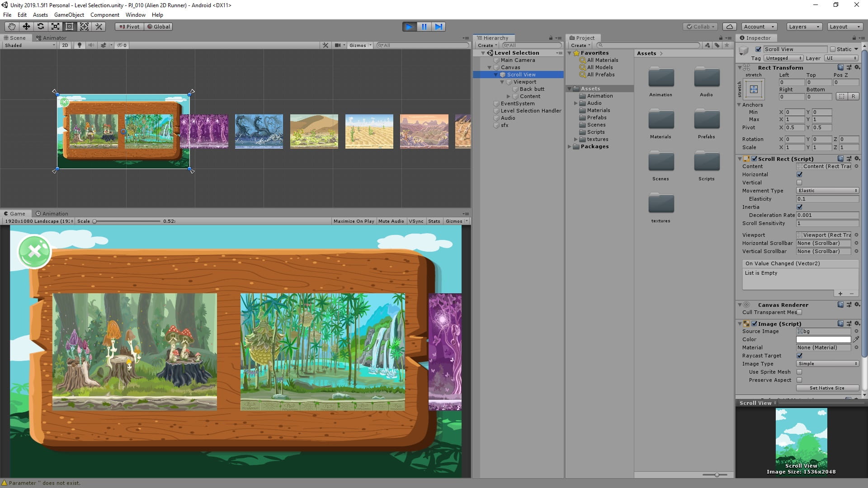868x488 pixels.
Task: Toggle Maximize On Play button
Action: pos(354,221)
